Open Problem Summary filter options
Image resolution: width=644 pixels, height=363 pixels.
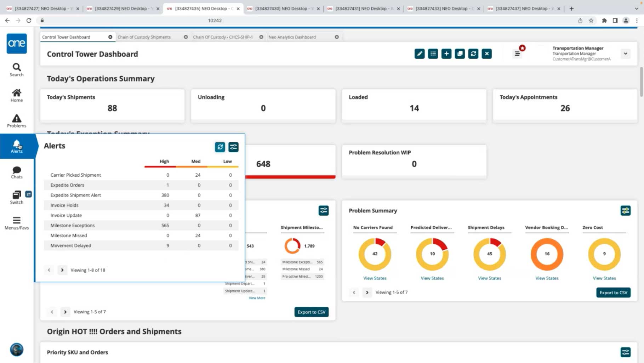(625, 211)
